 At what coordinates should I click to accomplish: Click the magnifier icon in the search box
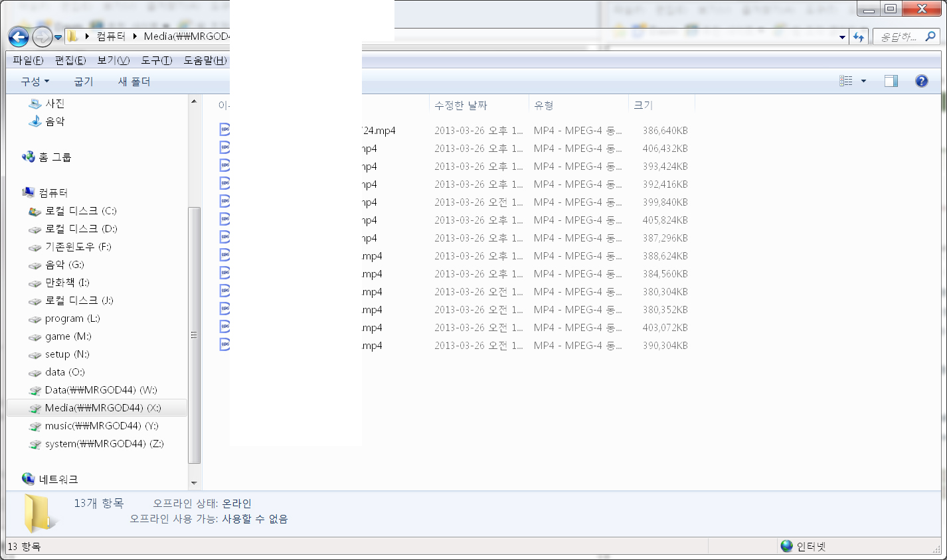tap(930, 37)
